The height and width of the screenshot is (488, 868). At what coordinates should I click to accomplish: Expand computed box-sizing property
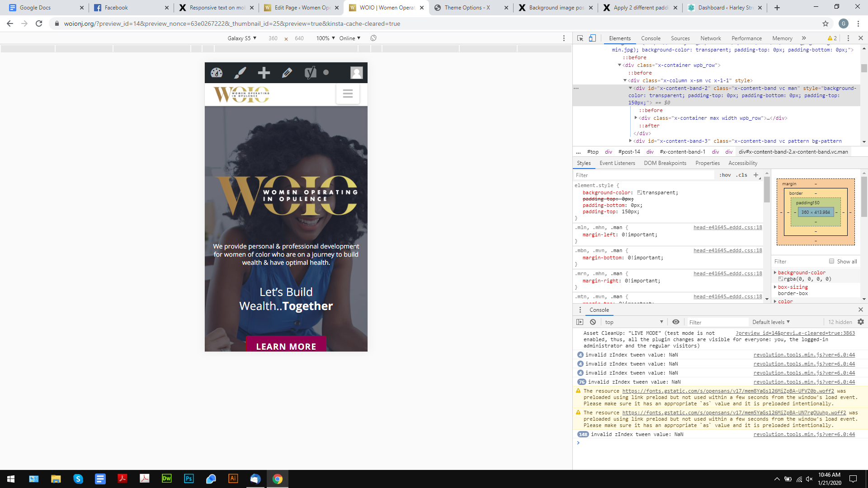(x=775, y=287)
